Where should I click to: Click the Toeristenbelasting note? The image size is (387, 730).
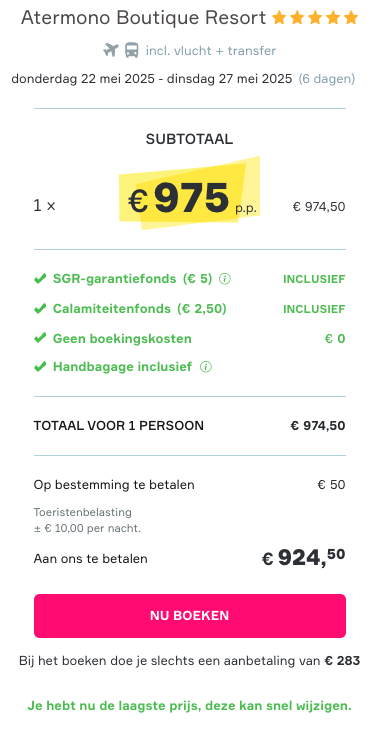pos(87,520)
